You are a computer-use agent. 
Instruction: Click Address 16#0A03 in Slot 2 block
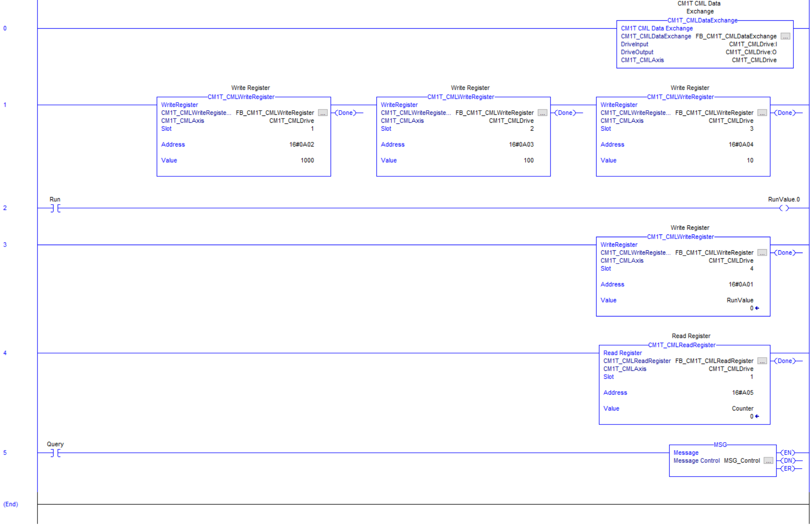(521, 145)
